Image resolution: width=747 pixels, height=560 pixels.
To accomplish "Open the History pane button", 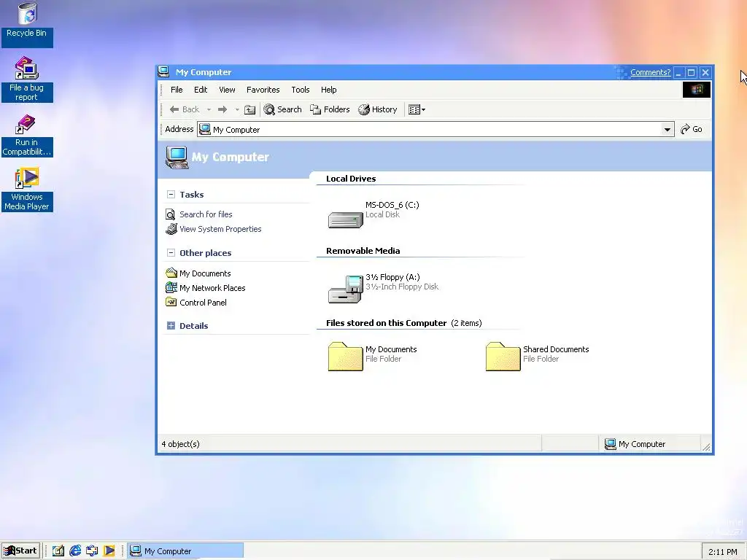I will 378,109.
